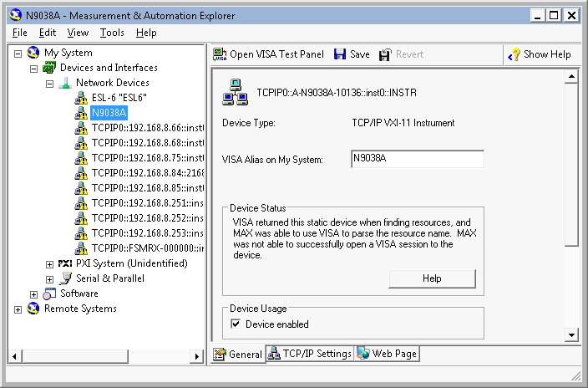Viewport: 588px width, 388px height.
Task: Click the VISA Alias input field
Action: tap(418, 159)
